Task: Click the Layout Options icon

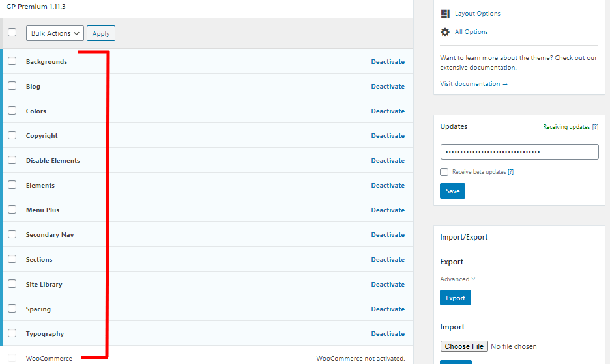Action: (x=445, y=14)
